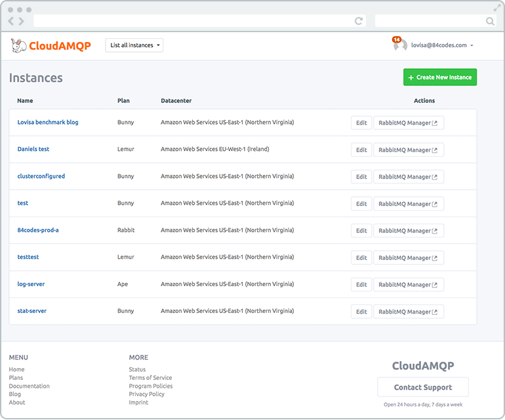505x420 pixels.
Task: Click the Plan column header
Action: 123,100
